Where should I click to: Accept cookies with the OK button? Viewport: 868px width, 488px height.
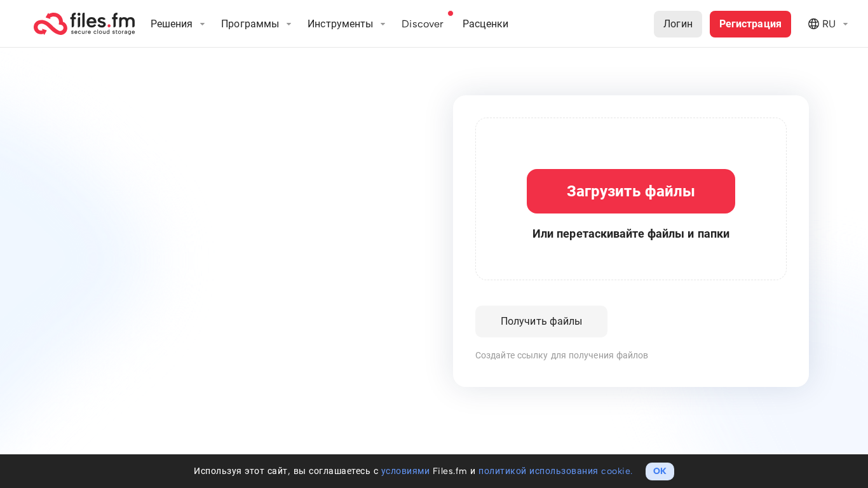click(x=660, y=471)
